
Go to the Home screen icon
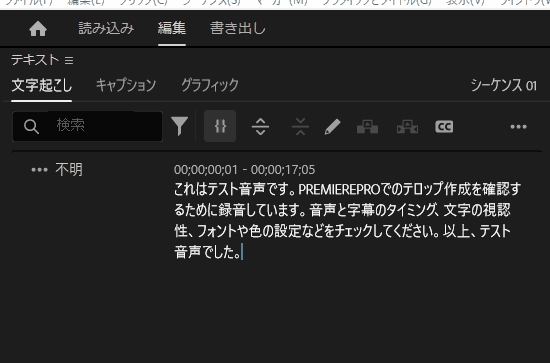pyautogui.click(x=38, y=28)
